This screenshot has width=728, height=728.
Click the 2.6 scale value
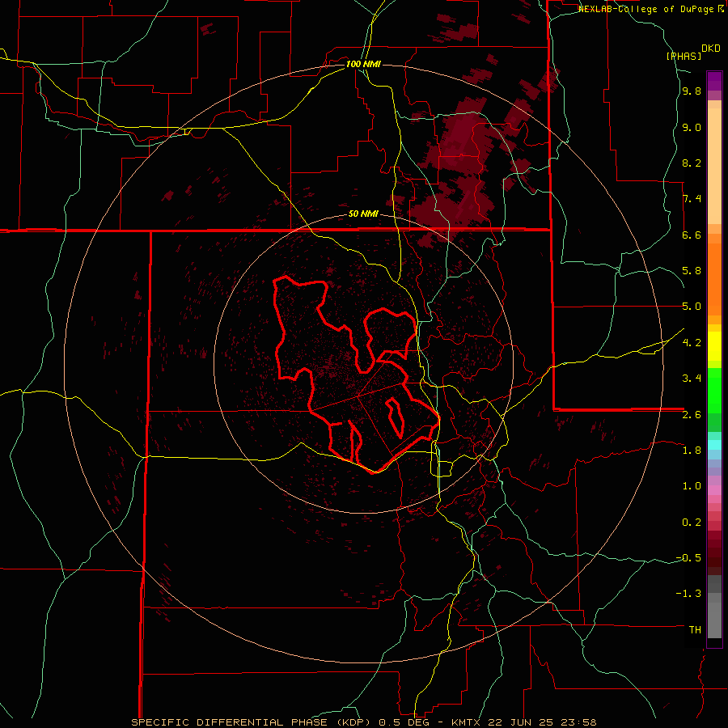click(x=692, y=415)
